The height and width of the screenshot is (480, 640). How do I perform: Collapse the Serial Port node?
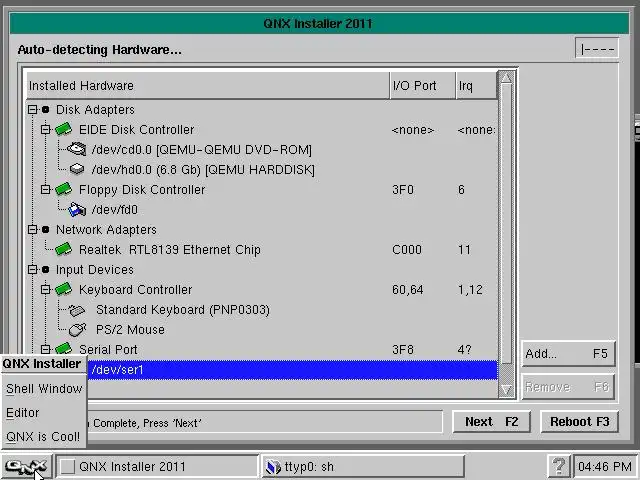pos(45,349)
